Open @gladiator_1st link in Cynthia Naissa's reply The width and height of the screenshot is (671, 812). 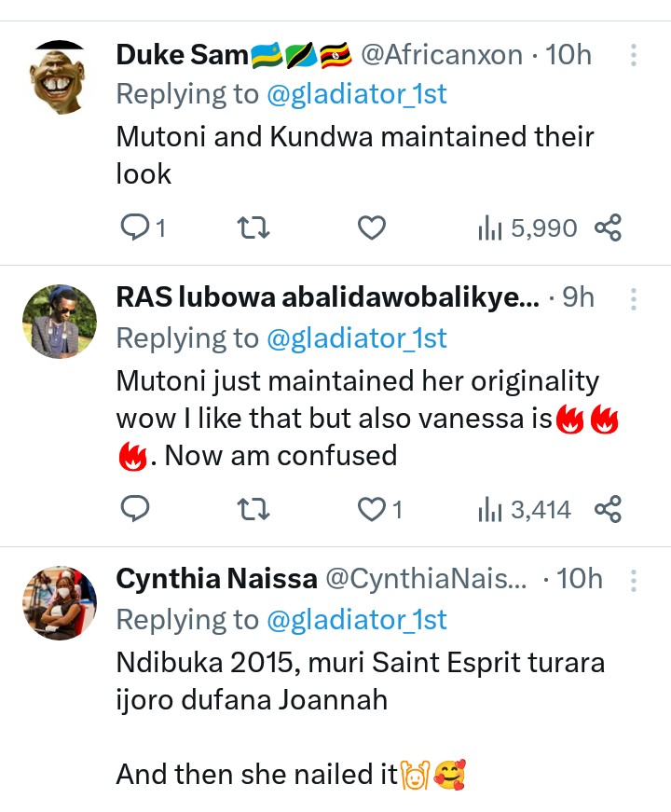tap(357, 620)
